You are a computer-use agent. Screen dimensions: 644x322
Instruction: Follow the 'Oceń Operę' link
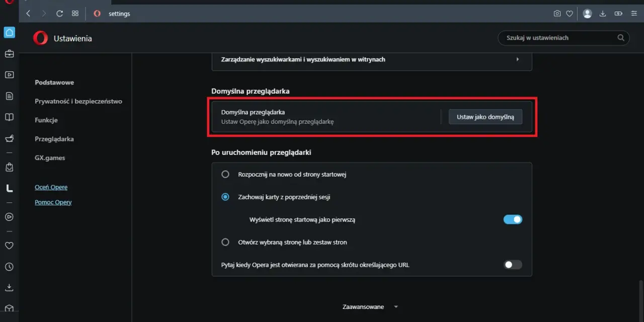pos(51,187)
